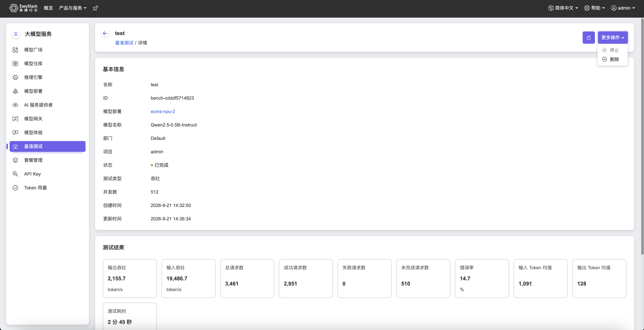
Task: Select 停止 from the menu
Action: coord(612,50)
